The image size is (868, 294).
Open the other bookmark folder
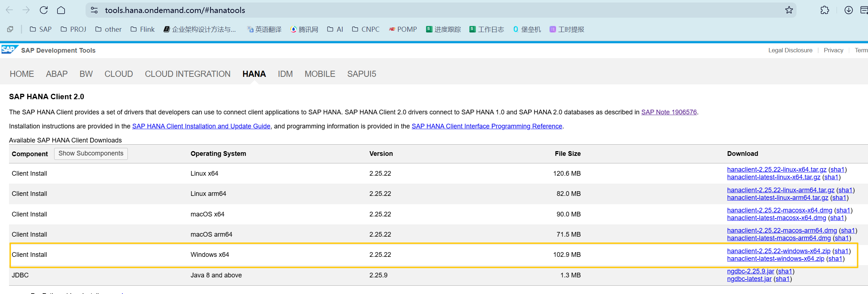pos(108,29)
